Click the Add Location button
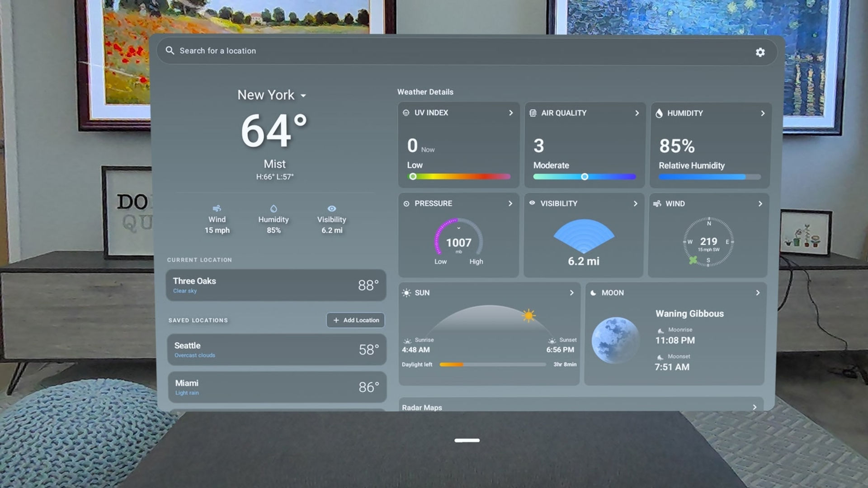The image size is (868, 488). (356, 320)
